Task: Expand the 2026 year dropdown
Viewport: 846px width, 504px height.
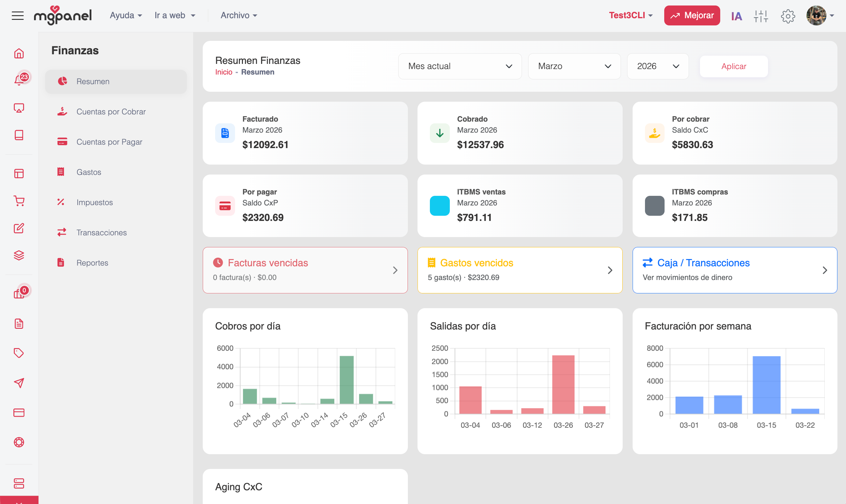Action: [x=657, y=66]
